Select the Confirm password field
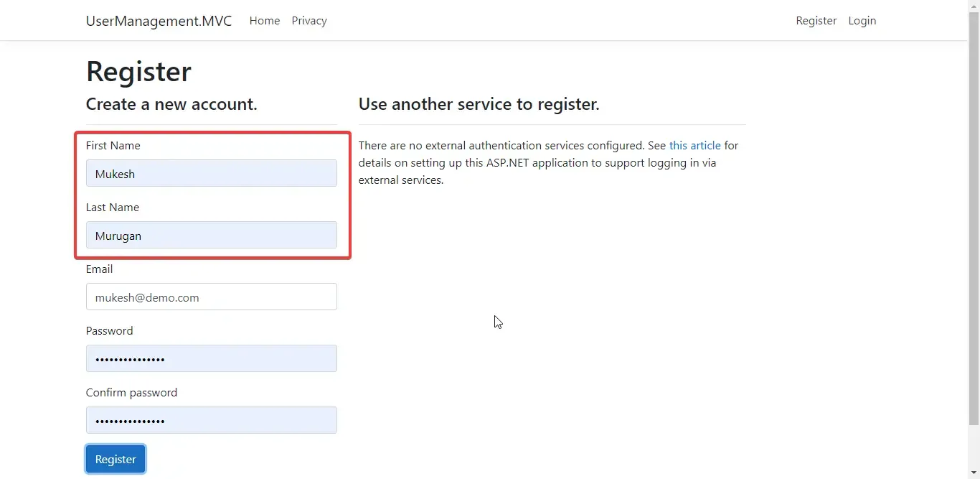This screenshot has width=980, height=479. (x=211, y=420)
